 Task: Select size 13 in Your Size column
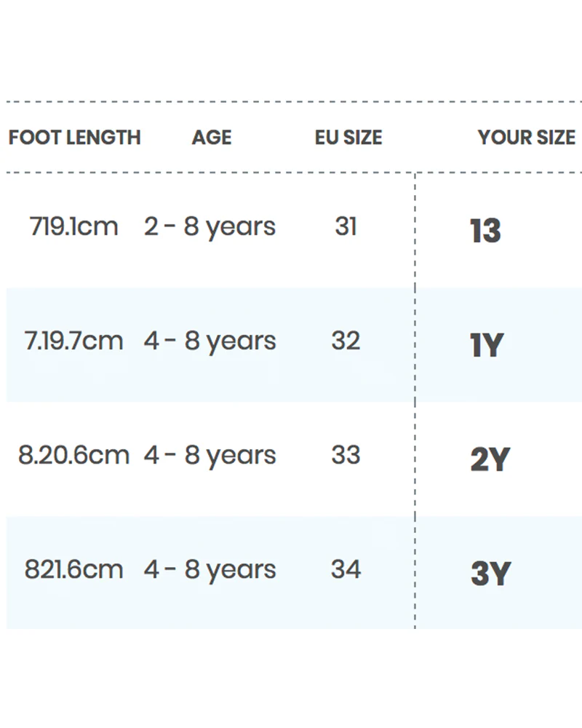click(x=485, y=231)
